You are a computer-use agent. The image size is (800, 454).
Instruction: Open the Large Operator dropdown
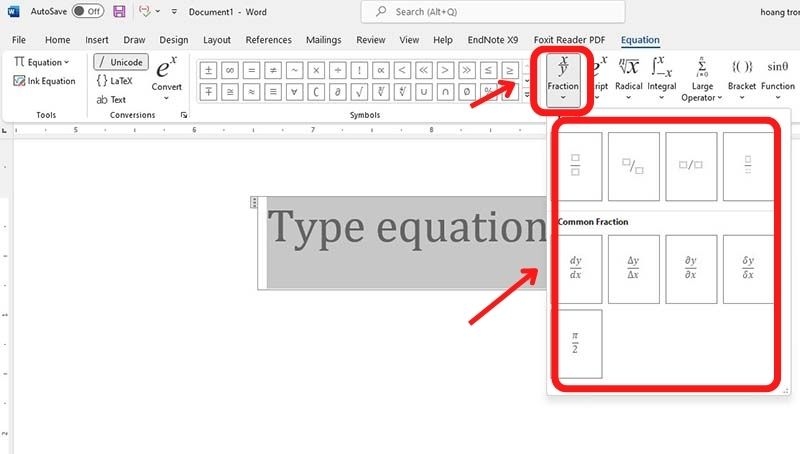[702, 79]
